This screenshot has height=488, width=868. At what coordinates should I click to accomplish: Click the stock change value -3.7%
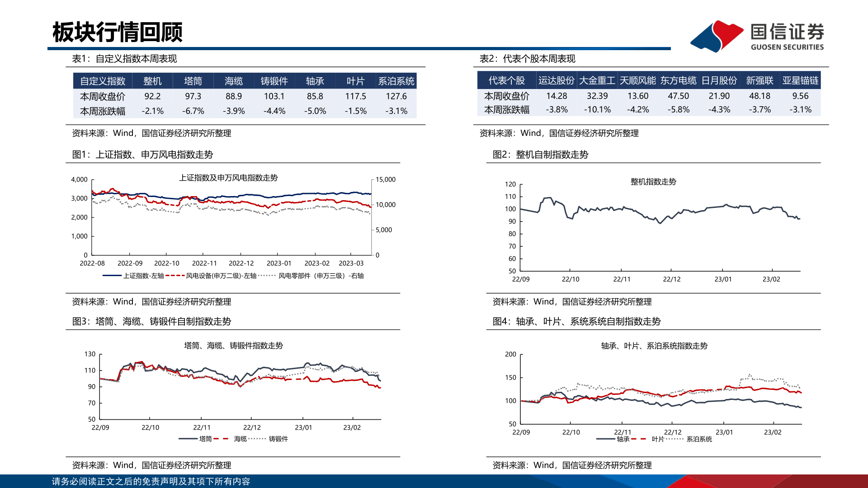760,110
